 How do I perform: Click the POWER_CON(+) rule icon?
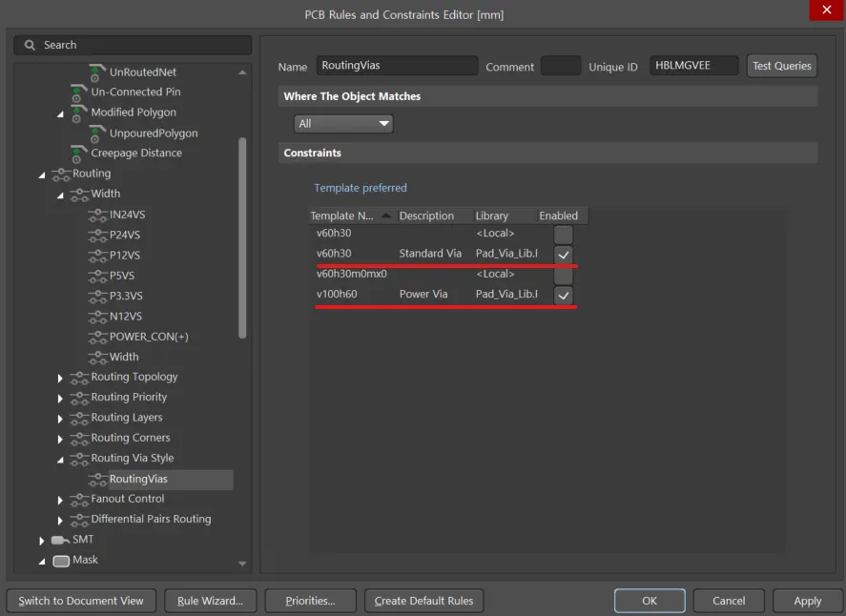97,338
